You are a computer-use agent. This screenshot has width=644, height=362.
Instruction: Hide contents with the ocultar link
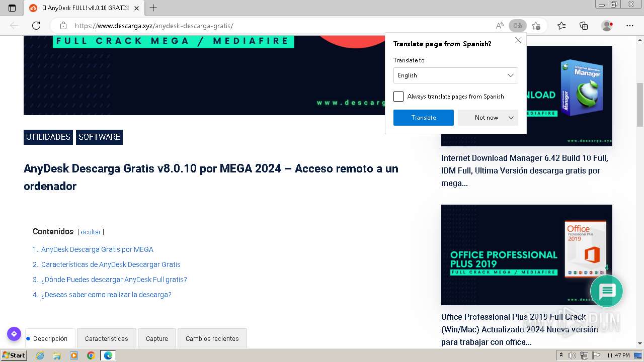click(91, 232)
